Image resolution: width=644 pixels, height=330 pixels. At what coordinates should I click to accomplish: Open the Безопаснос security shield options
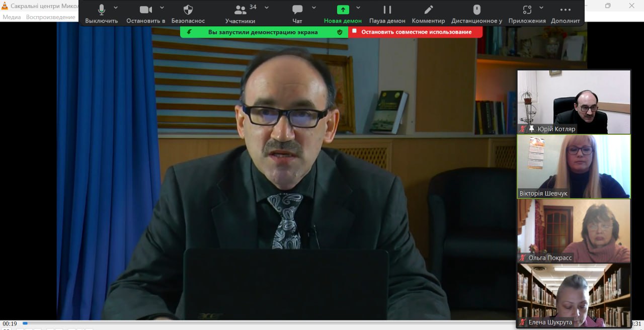point(188,14)
